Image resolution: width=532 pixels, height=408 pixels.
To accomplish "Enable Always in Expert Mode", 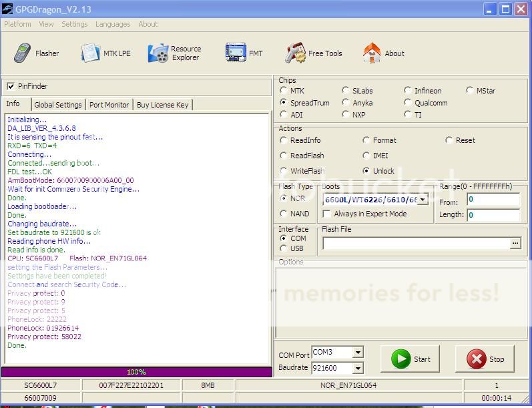I will pos(326,214).
